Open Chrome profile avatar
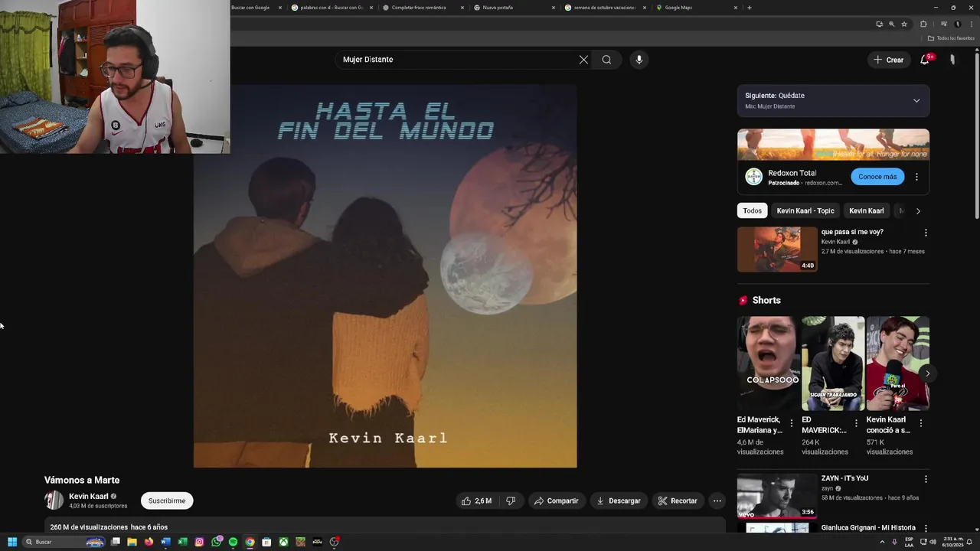The image size is (980, 551). tap(957, 24)
